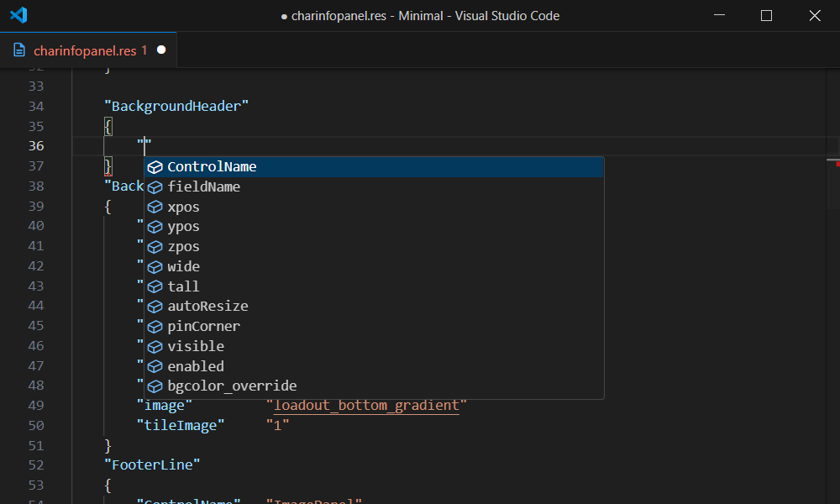Minimize the Visual Studio Code window
The image size is (840, 504).
click(720, 15)
